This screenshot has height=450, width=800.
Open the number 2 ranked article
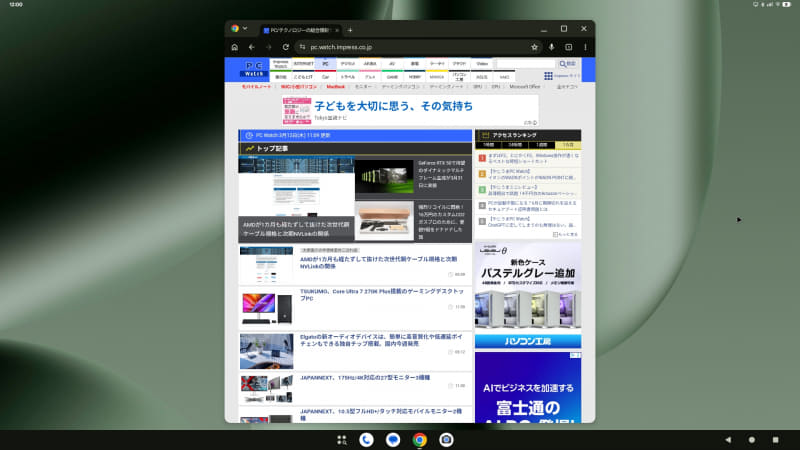click(x=528, y=174)
